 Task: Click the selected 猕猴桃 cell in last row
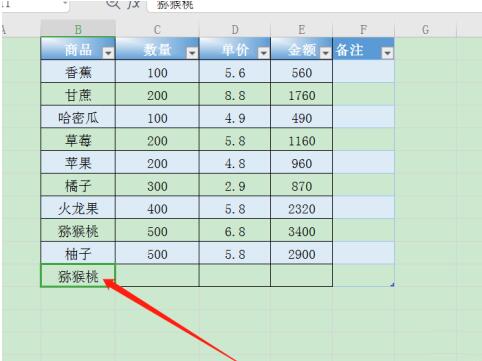78,276
